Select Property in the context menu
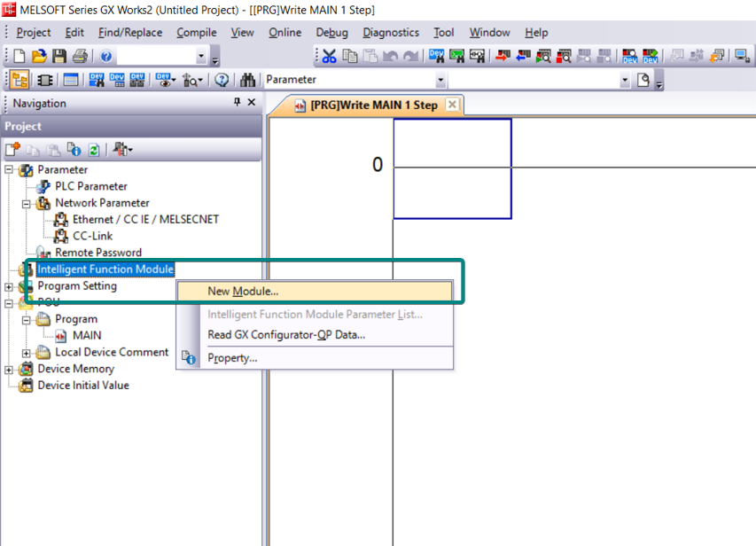Viewport: 756px width, 546px height. [x=232, y=358]
